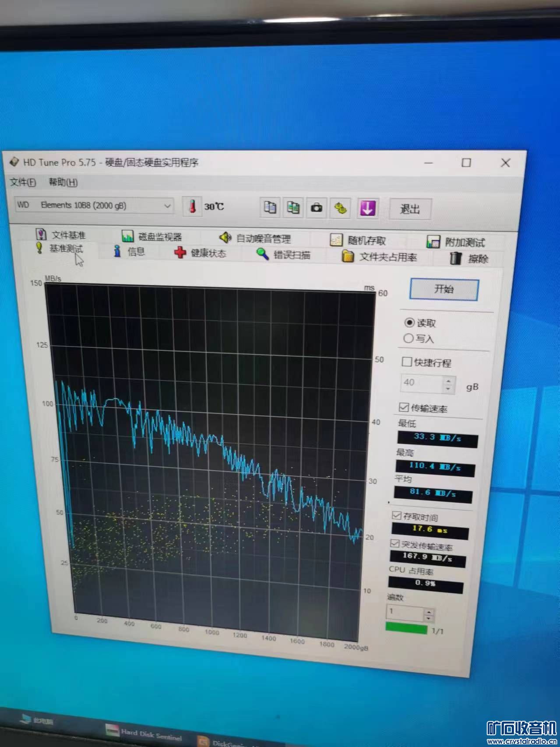Switch to the 擦除 tab
The width and height of the screenshot is (560, 747).
469,258
